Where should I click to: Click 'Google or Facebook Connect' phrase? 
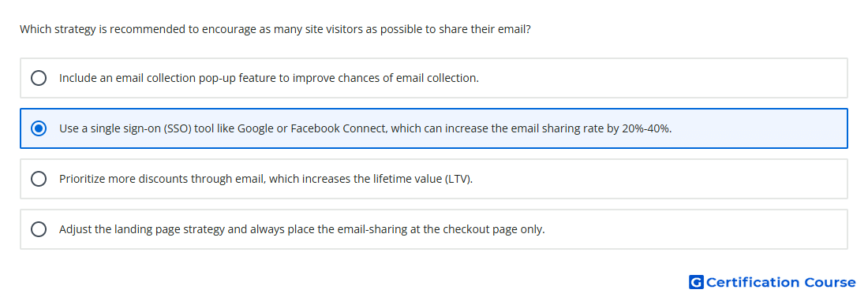pos(312,128)
